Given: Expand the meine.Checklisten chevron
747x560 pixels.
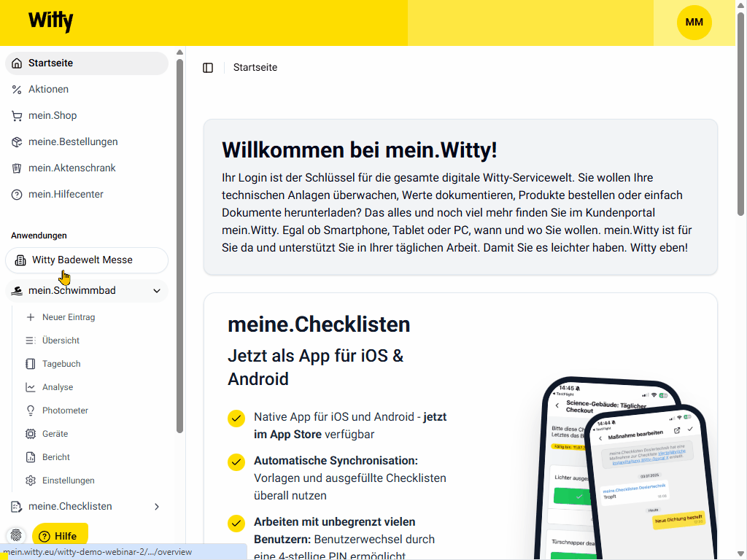Looking at the screenshot, I should pos(157,507).
